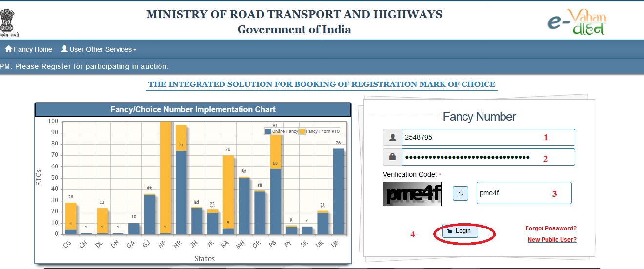Open the Forgot Password? link
The height and width of the screenshot is (269, 644).
click(551, 228)
